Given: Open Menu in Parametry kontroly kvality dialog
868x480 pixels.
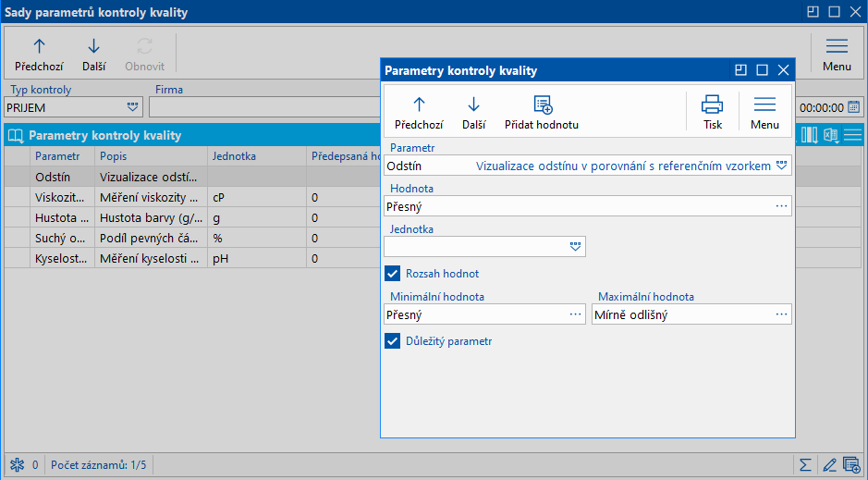Looking at the screenshot, I should 764,113.
